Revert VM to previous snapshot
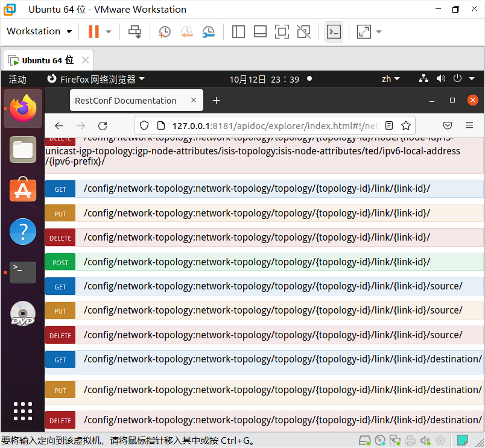The height and width of the screenshot is (448, 485). 187,31
